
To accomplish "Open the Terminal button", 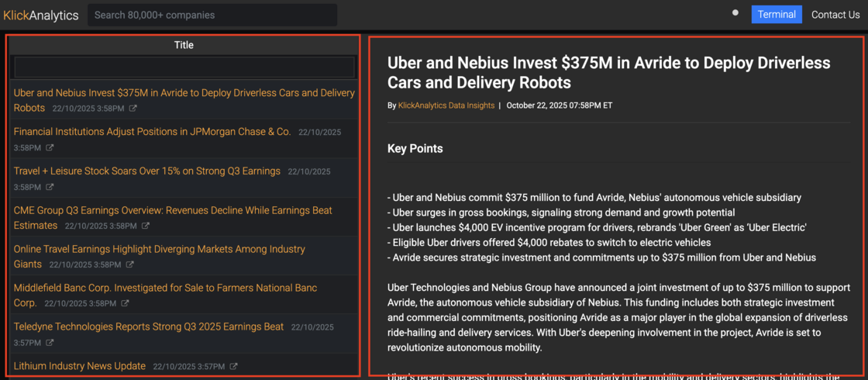I will tap(777, 15).
